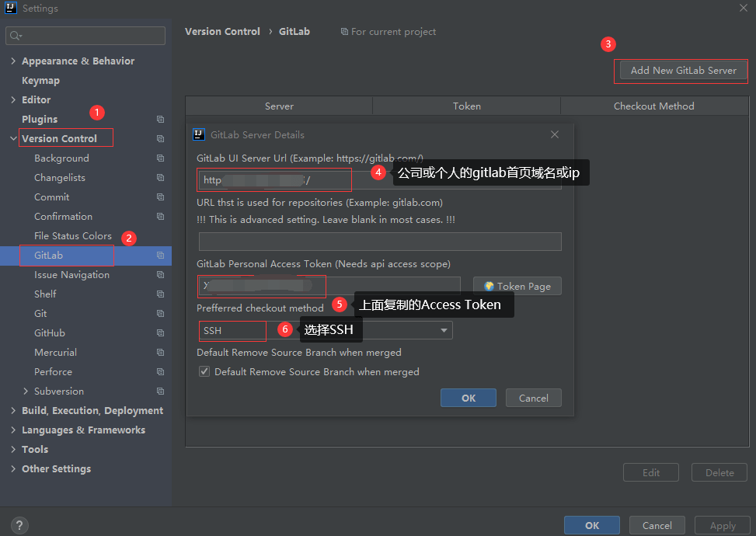
Task: Cancel the GitLab Server Details dialog
Action: pos(533,398)
